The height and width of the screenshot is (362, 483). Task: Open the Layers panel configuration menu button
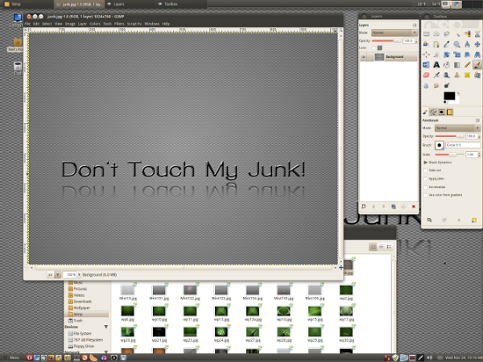pyautogui.click(x=415, y=25)
